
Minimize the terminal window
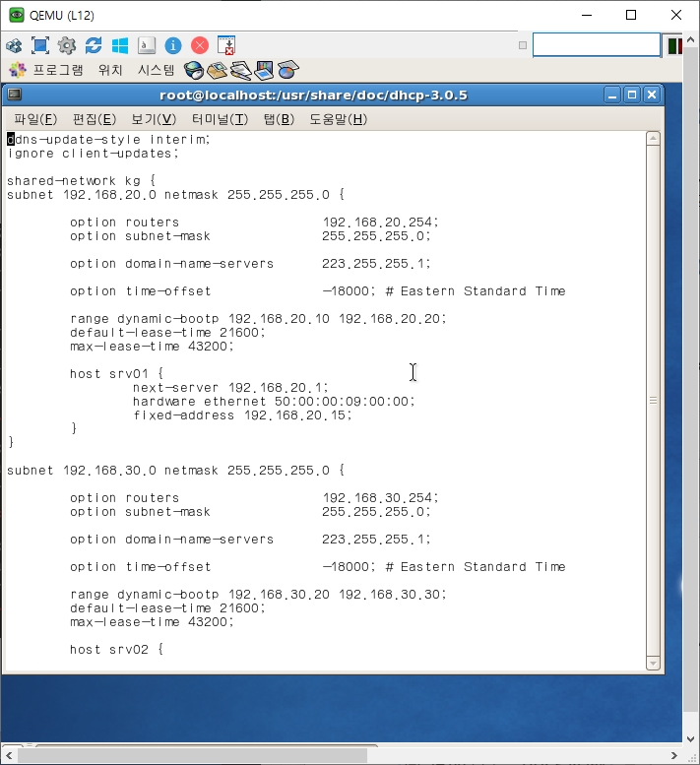click(612, 95)
